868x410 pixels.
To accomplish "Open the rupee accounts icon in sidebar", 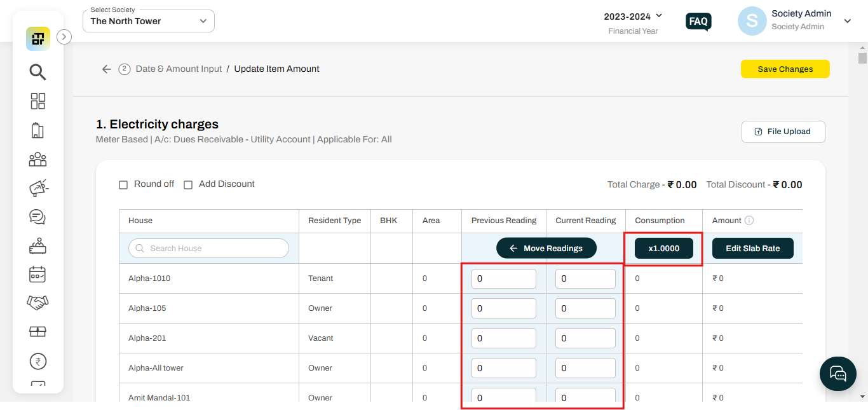I will tap(37, 361).
